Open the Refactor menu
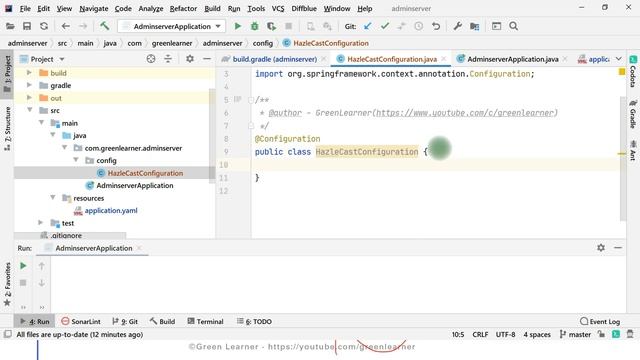The image size is (640, 360). (183, 8)
